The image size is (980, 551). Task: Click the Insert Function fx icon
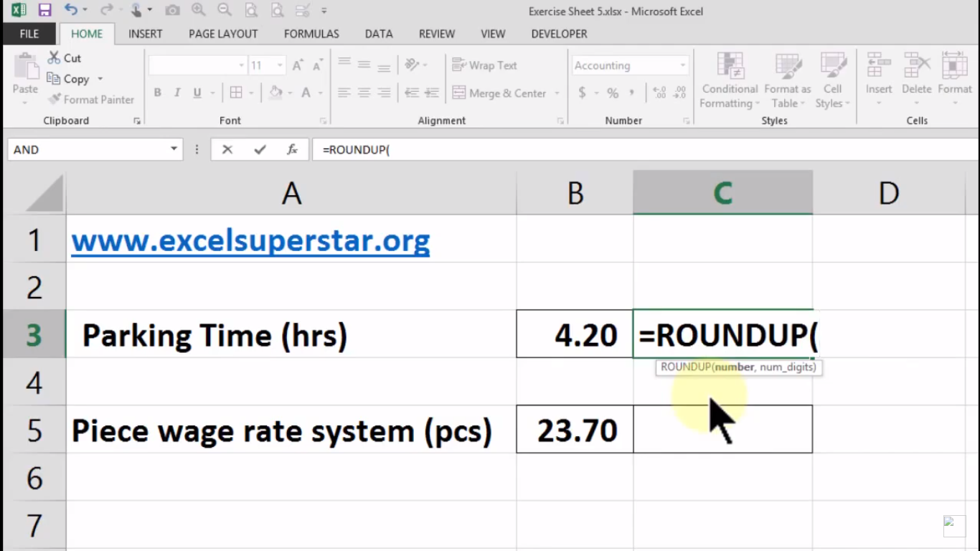tap(292, 149)
